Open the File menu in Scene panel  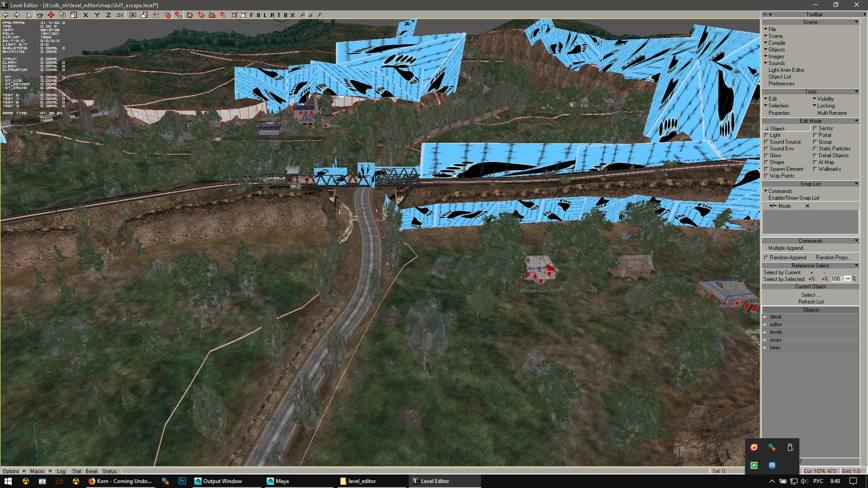point(772,29)
